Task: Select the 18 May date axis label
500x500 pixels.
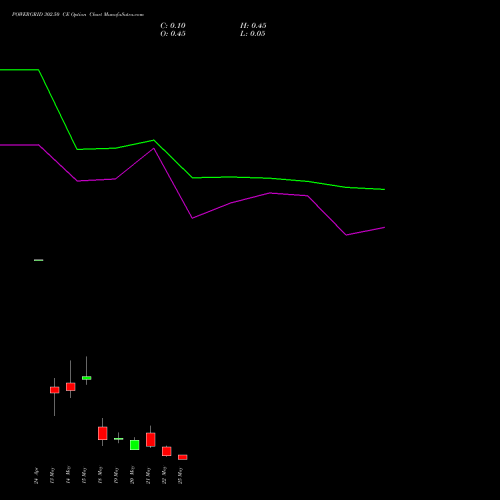Action: point(100,475)
